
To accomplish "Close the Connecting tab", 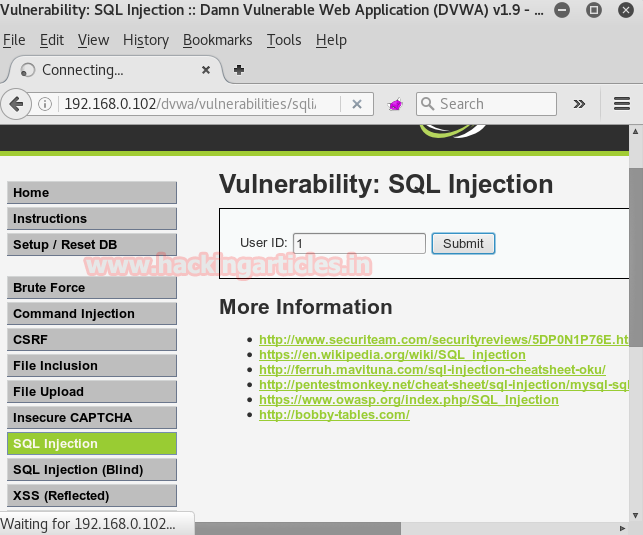I will coord(206,70).
